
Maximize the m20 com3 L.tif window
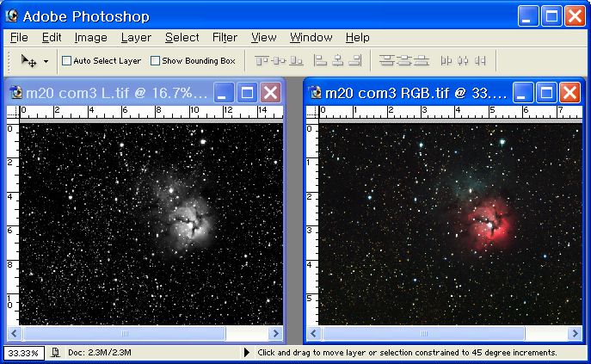point(248,93)
